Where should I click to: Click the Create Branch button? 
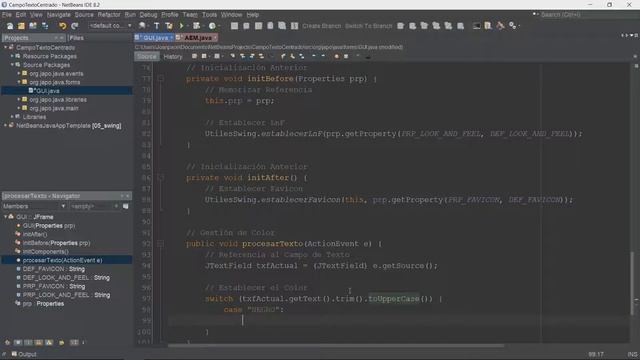(322, 26)
